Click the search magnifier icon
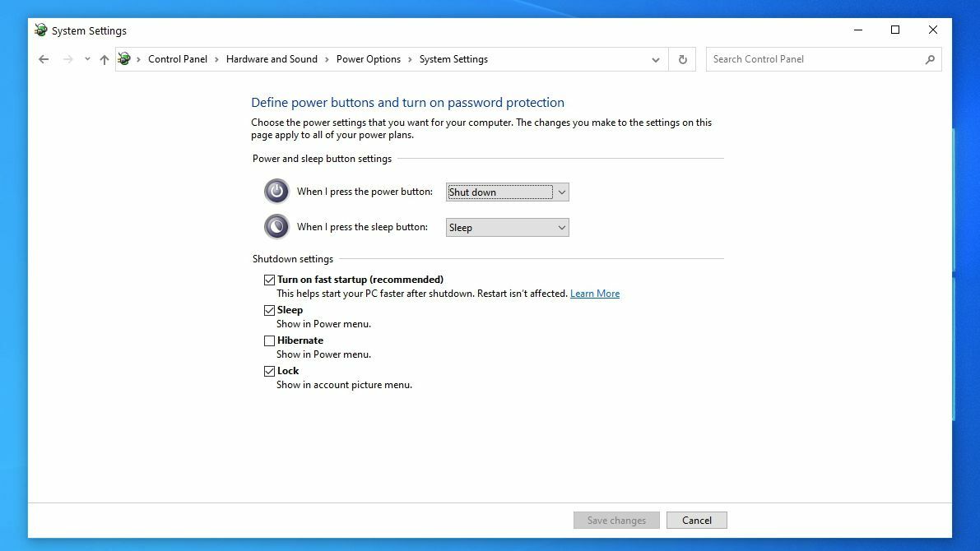 tap(930, 59)
